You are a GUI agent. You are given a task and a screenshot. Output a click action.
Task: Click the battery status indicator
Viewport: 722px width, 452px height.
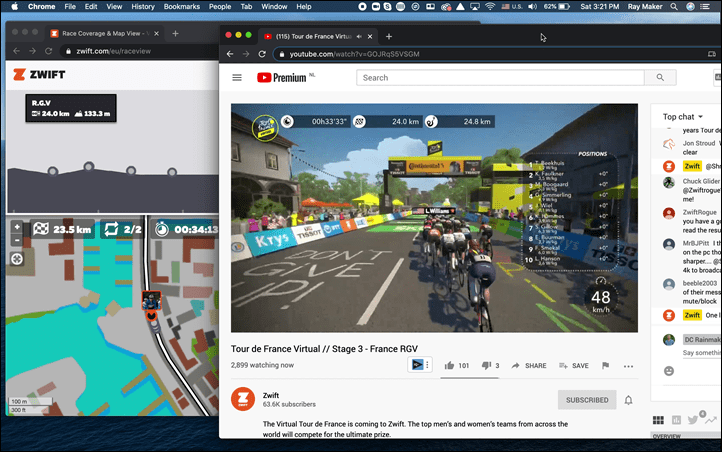pos(557,6)
